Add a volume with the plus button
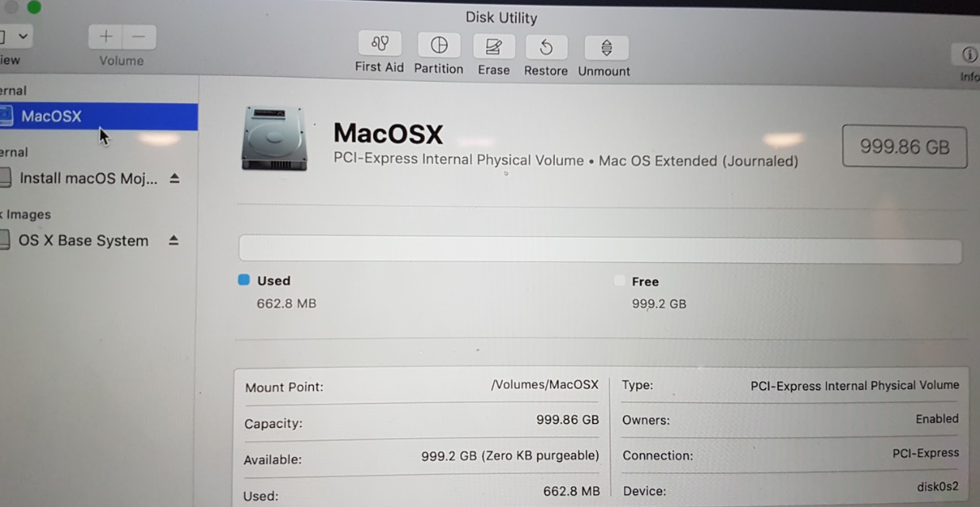Screen dimensions: 980x507 coord(105,36)
